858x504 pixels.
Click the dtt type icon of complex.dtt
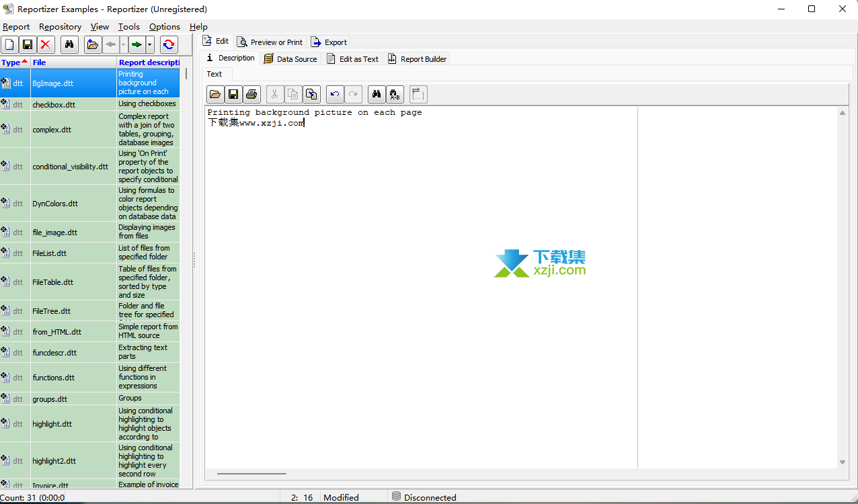tap(6, 130)
